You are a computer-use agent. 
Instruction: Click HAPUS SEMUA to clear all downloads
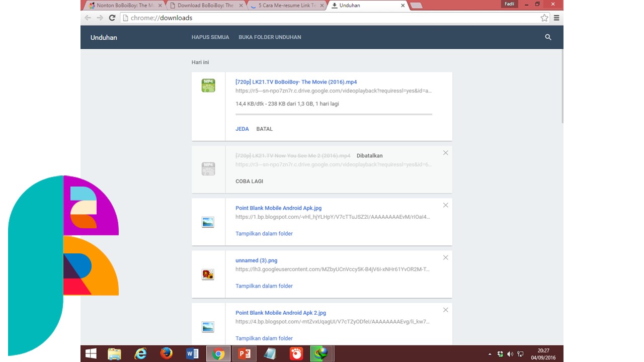pyautogui.click(x=210, y=37)
